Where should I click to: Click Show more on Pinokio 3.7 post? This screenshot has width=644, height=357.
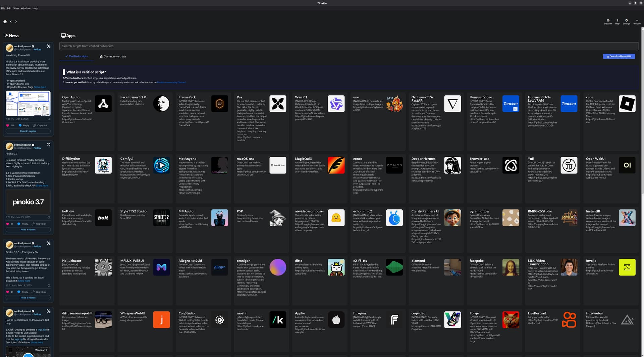click(42, 186)
